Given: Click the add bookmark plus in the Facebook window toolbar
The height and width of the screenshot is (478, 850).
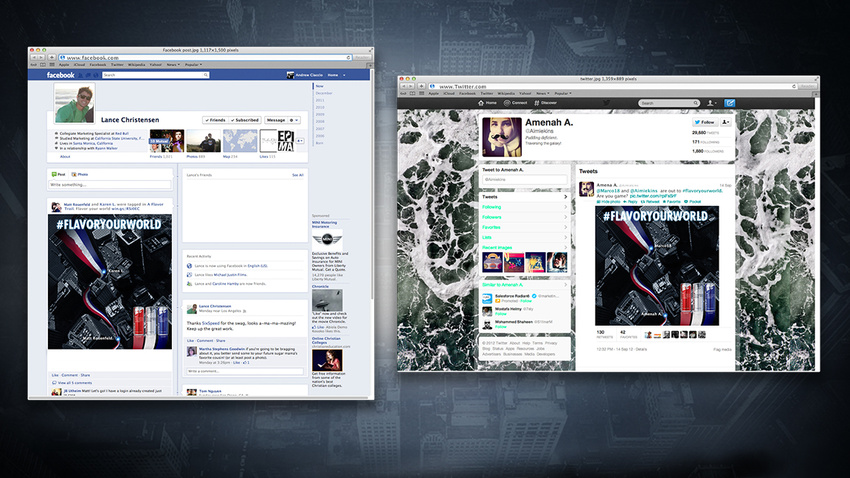Looking at the screenshot, I should coord(52,57).
